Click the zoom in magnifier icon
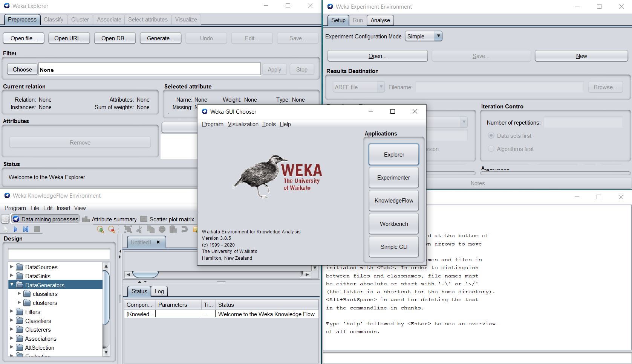The width and height of the screenshot is (632, 364). (100, 229)
